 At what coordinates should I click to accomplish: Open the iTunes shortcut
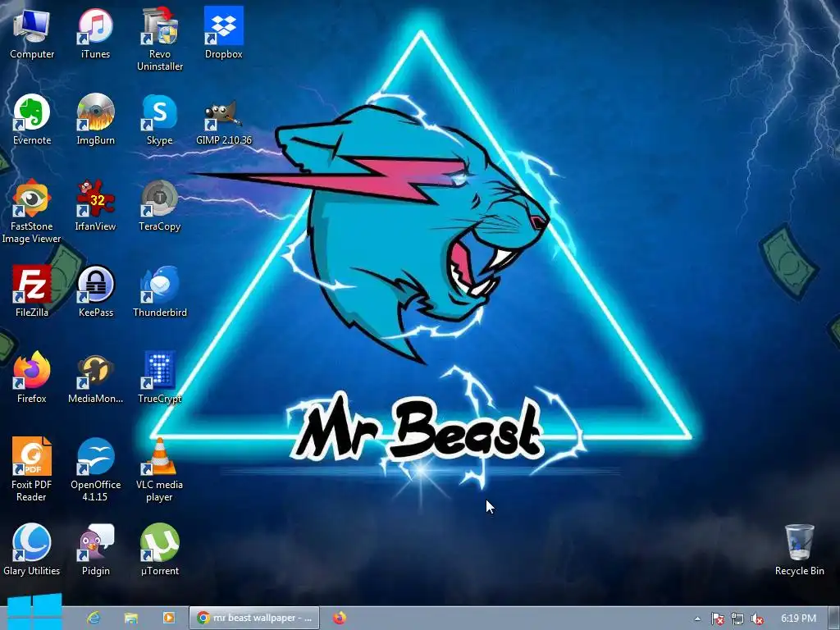95,33
